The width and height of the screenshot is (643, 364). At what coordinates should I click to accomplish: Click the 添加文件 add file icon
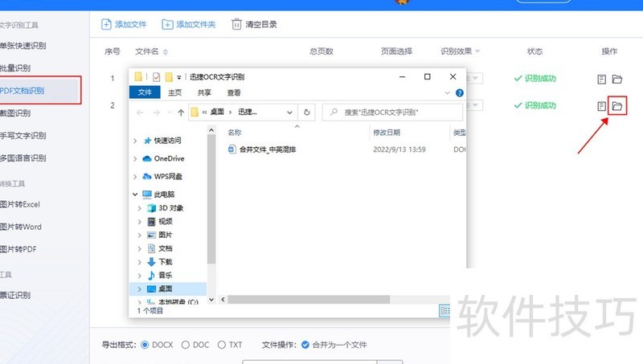106,24
